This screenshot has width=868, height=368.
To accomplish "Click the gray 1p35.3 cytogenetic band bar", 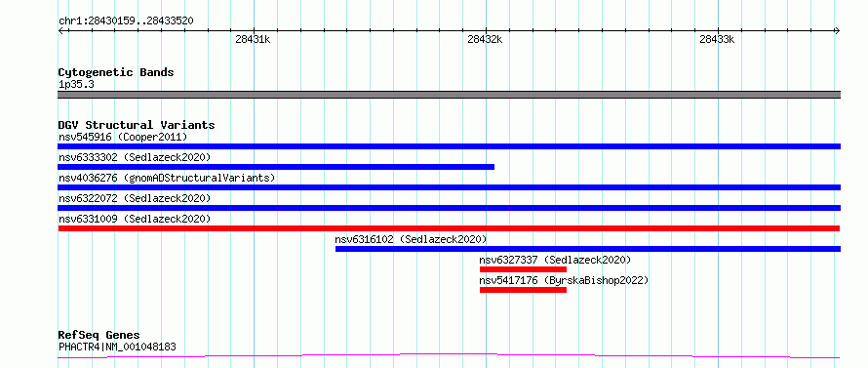I will [x=449, y=95].
